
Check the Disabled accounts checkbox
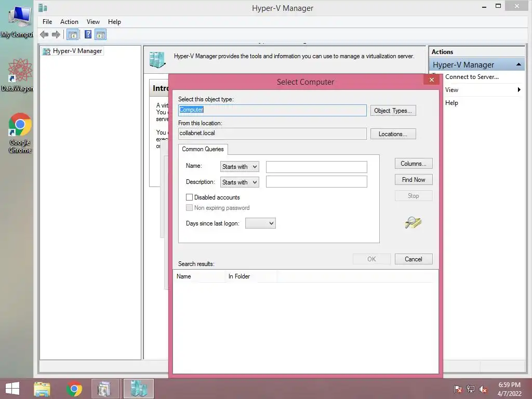(189, 197)
